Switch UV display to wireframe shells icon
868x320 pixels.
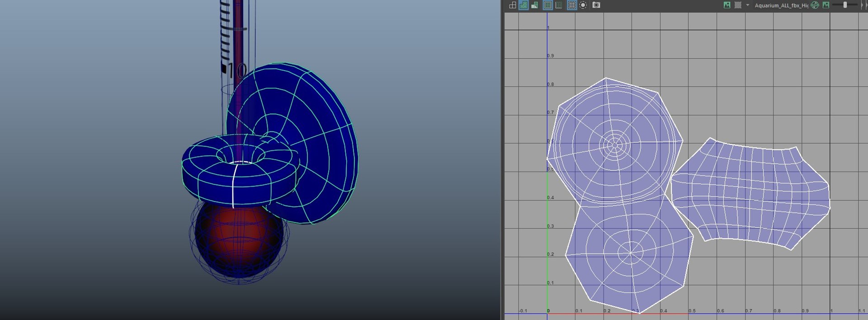[x=512, y=5]
